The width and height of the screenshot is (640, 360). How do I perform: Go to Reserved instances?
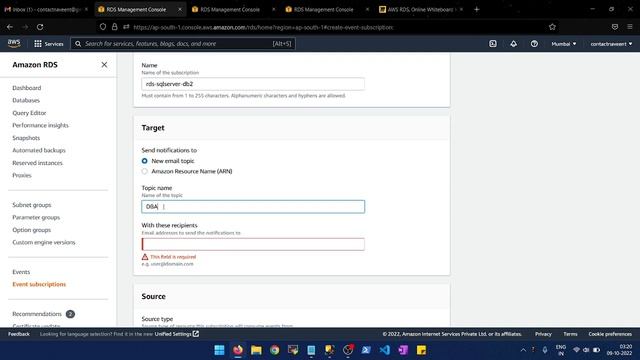click(x=37, y=163)
